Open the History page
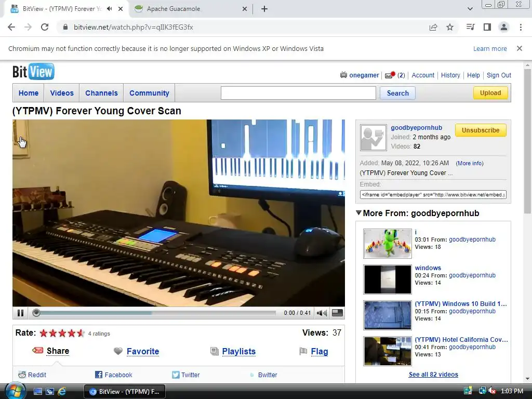 pyautogui.click(x=450, y=75)
